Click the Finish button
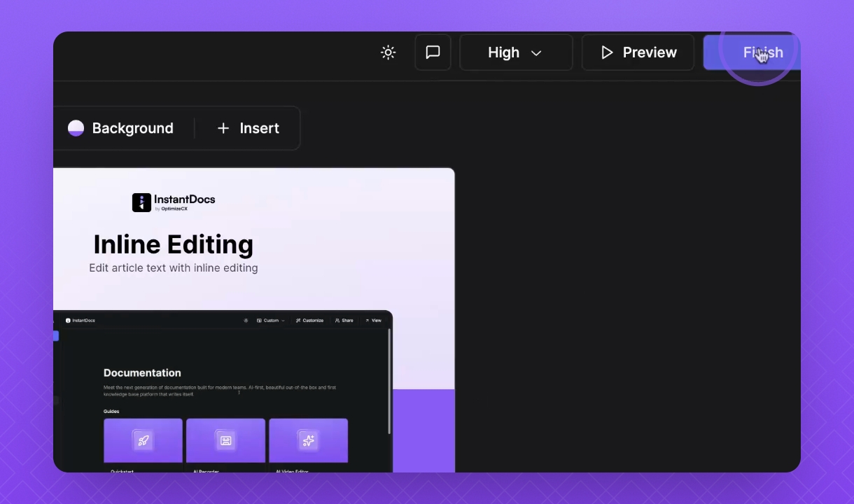Viewport: 854px width, 504px height. point(752,52)
